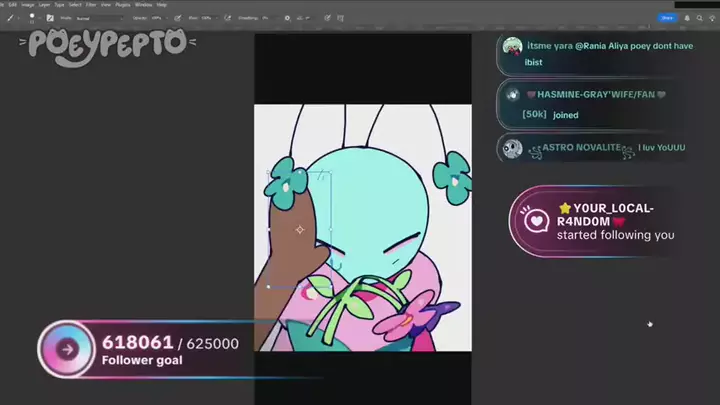720x405 pixels.
Task: Click the follower goal arrow icon
Action: pos(67,349)
